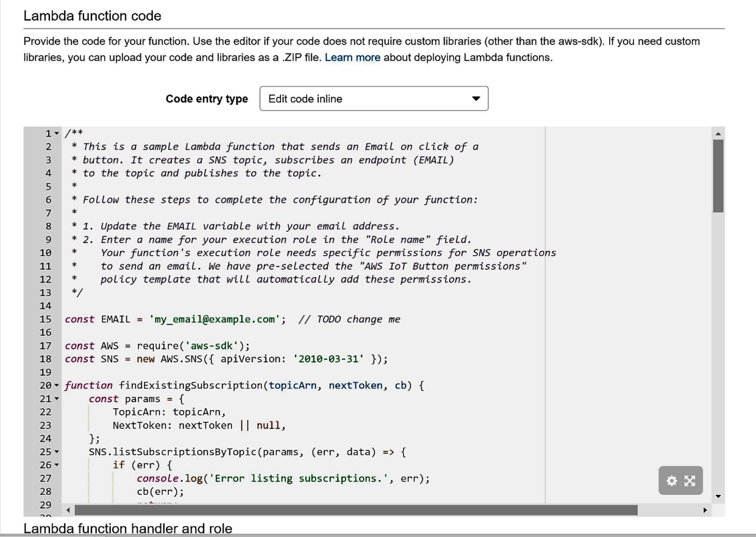Click the 'Lambda function handler and role' heading
Screen dimensions: 756x537
coord(128,528)
